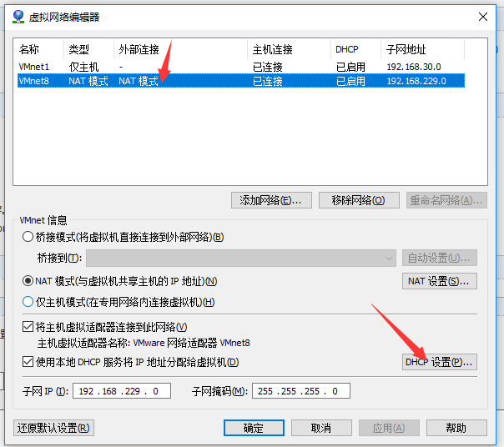504x447 pixels.
Task: Open DHCP 设置 dialog
Action: (440, 362)
